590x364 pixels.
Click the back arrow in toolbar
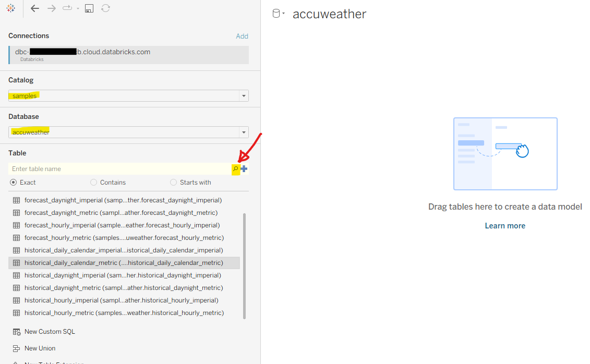tap(35, 8)
